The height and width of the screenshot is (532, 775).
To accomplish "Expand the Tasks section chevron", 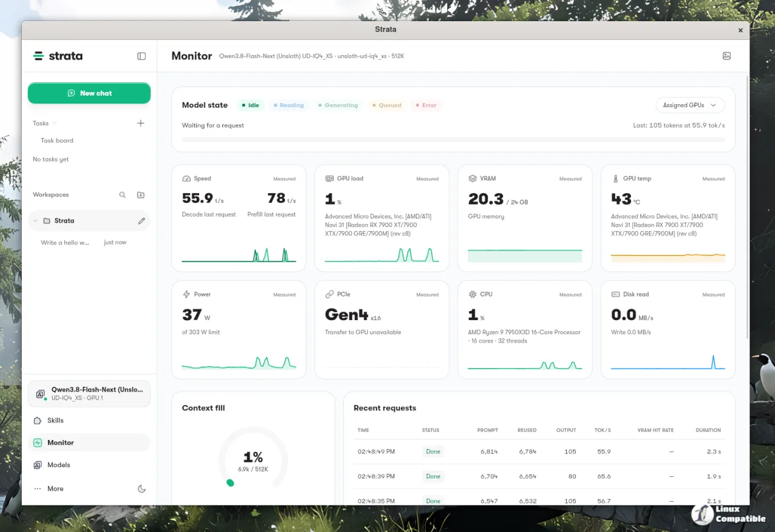I will 55,123.
